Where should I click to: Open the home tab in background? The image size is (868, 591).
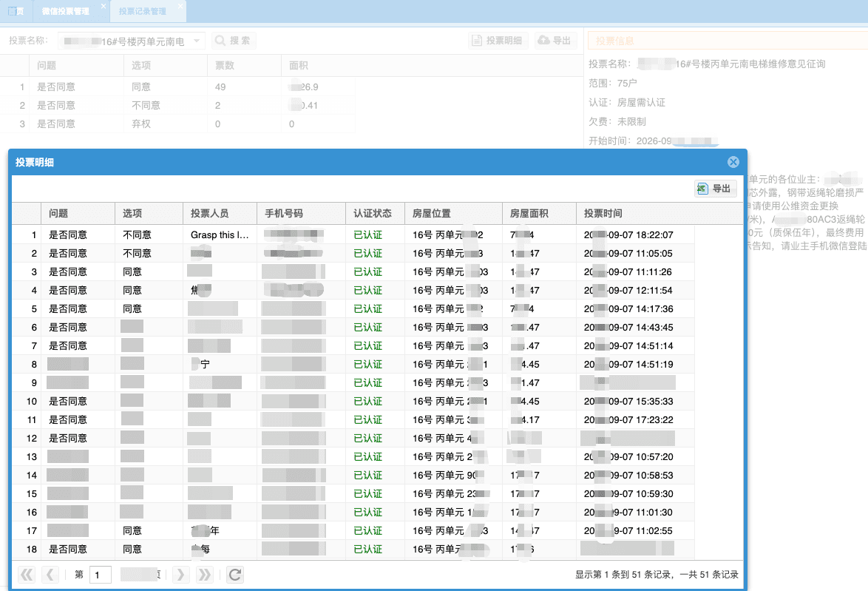click(x=16, y=11)
